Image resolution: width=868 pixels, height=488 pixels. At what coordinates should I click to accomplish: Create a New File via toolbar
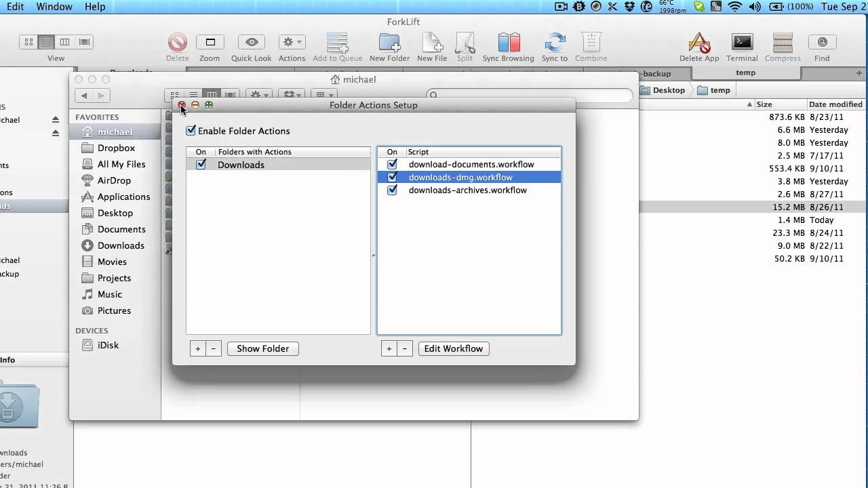(x=432, y=43)
